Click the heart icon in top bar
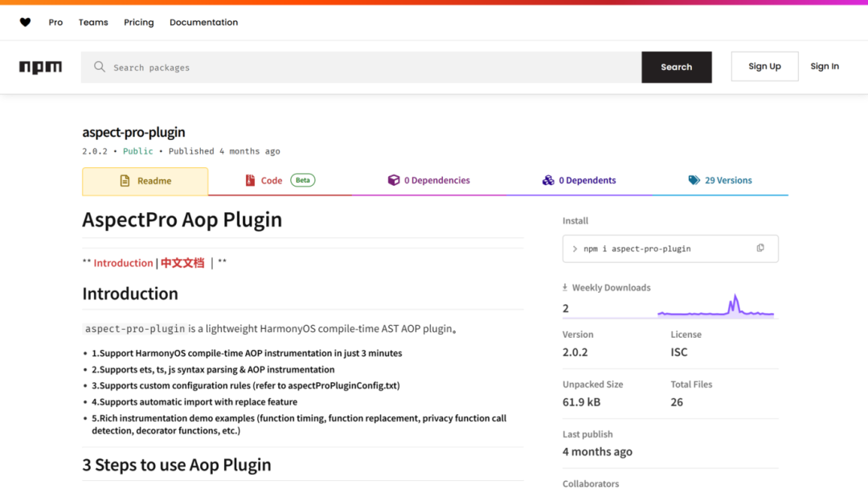Viewport: 868px width, 493px height. click(x=25, y=23)
